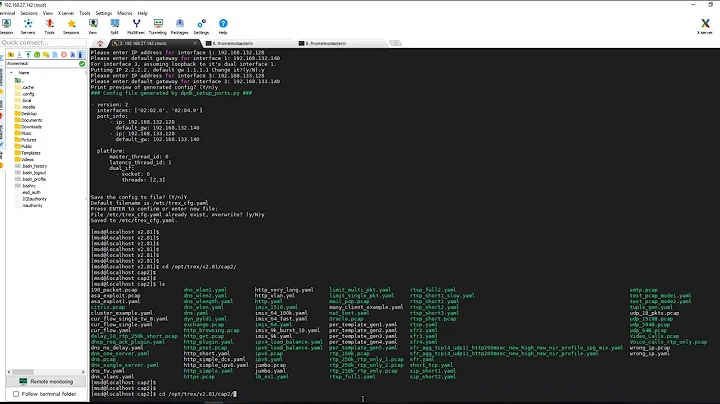The width and height of the screenshot is (720, 404).
Task: Click the info icon in SFTP toolbar
Action: [80, 55]
